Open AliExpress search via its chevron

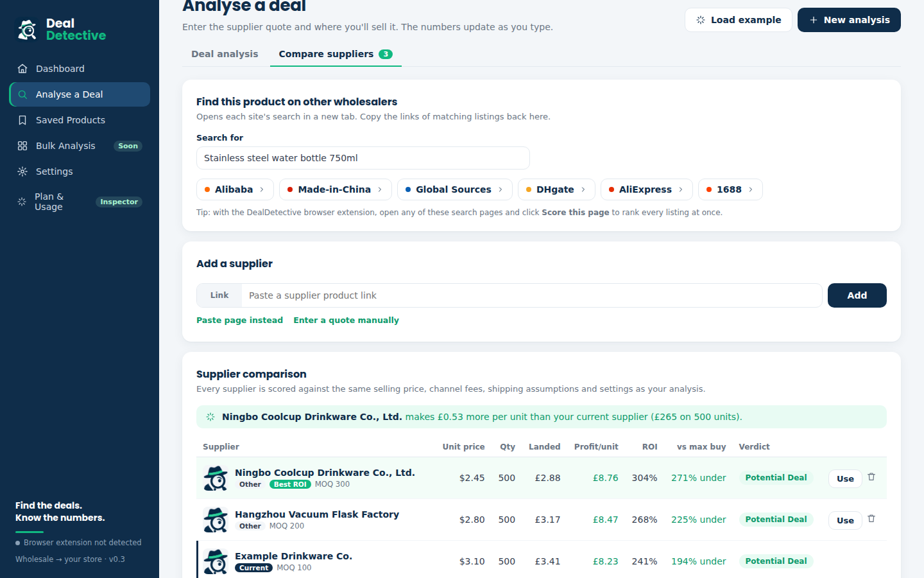click(681, 189)
